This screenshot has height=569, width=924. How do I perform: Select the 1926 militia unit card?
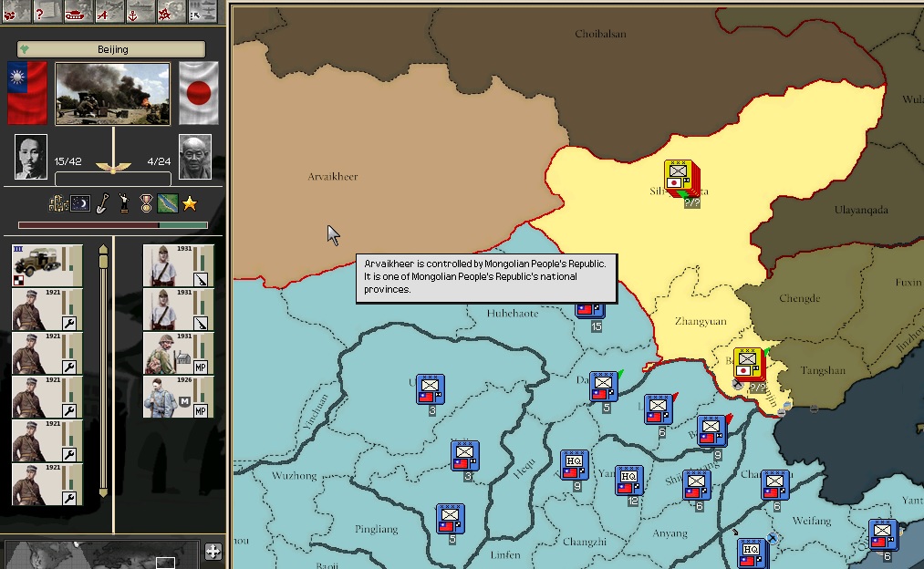[x=178, y=397]
